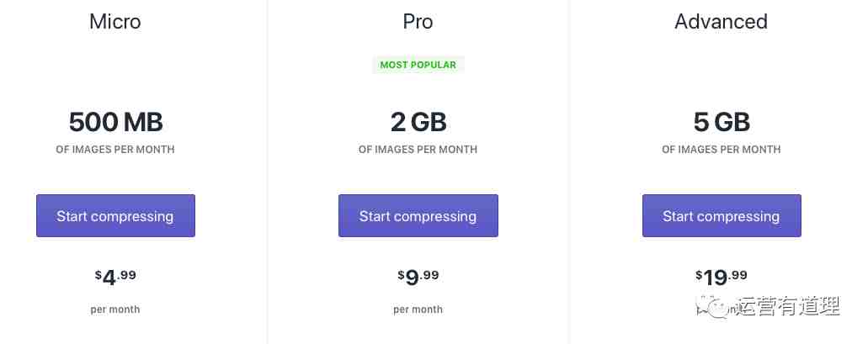Click the MOST POPULAR badge
The height and width of the screenshot is (344, 868).
click(418, 65)
